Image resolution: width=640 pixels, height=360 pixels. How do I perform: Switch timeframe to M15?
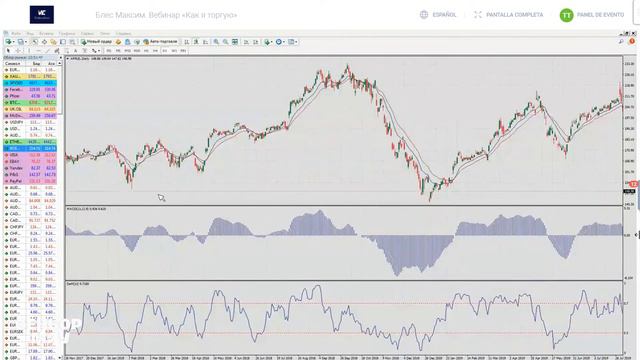(x=127, y=51)
